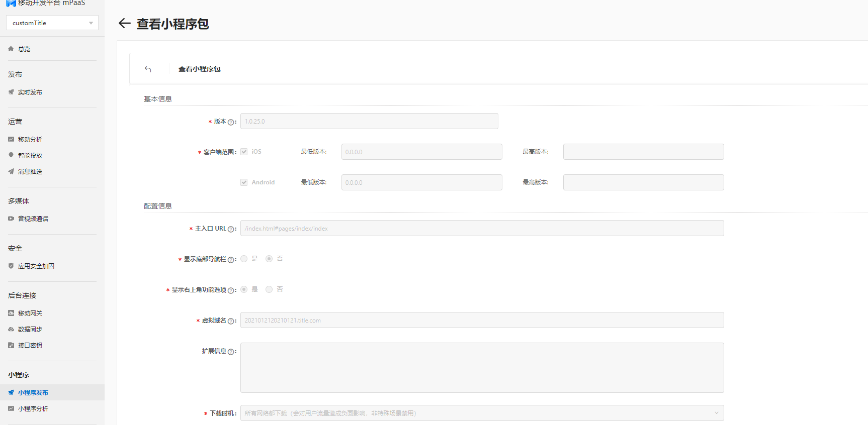868x425 pixels.
Task: Select 否 for 显示底部导航栏
Action: pos(269,259)
